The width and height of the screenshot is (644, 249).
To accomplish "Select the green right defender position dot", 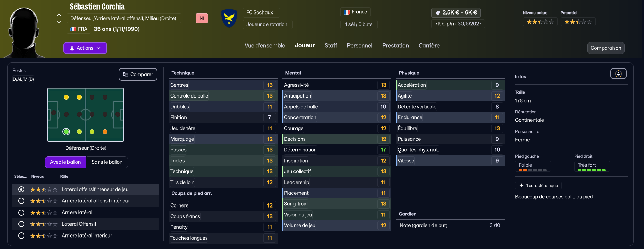I will (x=66, y=132).
